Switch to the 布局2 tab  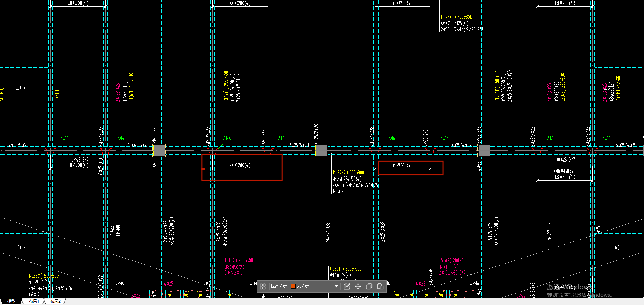click(x=55, y=301)
